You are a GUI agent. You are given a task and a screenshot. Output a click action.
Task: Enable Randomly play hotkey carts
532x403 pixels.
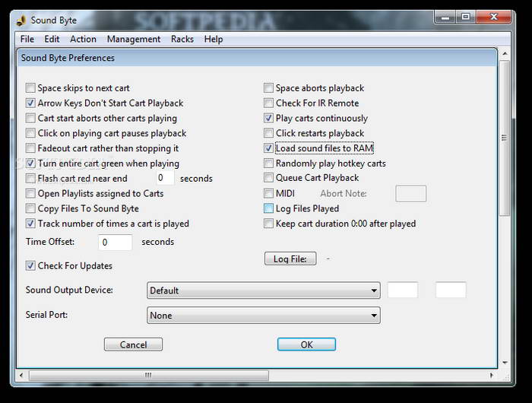click(x=268, y=163)
